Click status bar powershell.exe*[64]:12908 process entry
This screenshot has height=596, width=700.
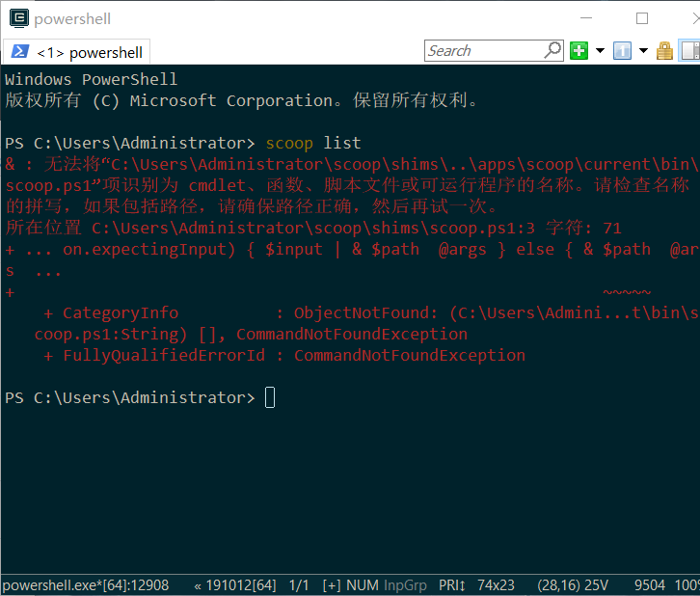pyautogui.click(x=86, y=584)
